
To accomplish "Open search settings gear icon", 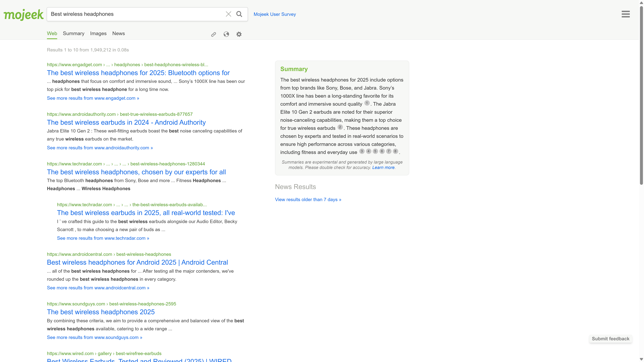I will [239, 34].
